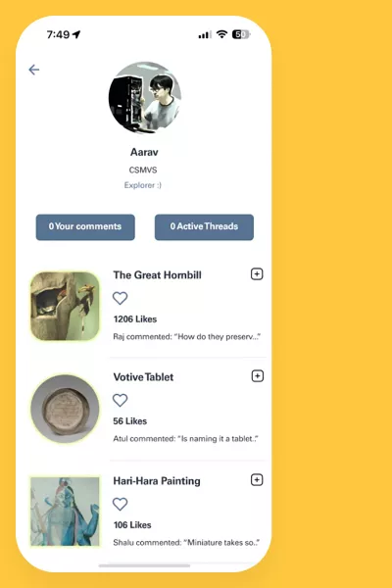Screen dimensions: 392x588
Task: Open Raj's comment preview
Action: pyautogui.click(x=187, y=337)
